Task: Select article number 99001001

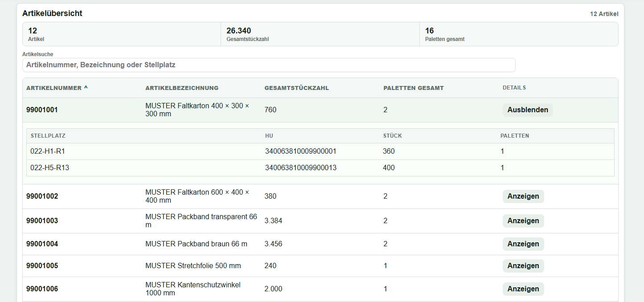Action: (42, 110)
